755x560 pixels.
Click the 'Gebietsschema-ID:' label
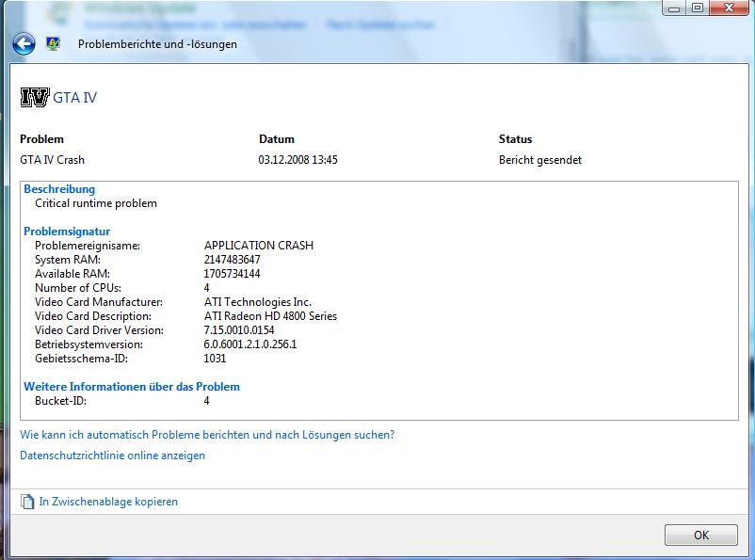[81, 359]
